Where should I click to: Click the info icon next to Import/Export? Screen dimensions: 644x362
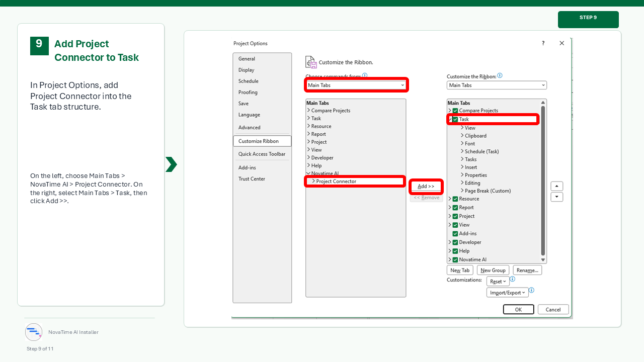pos(531,290)
